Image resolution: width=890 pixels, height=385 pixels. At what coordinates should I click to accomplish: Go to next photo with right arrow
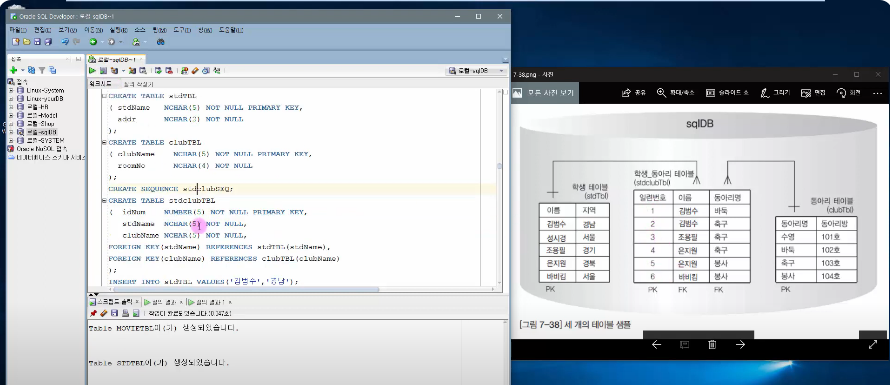click(740, 344)
